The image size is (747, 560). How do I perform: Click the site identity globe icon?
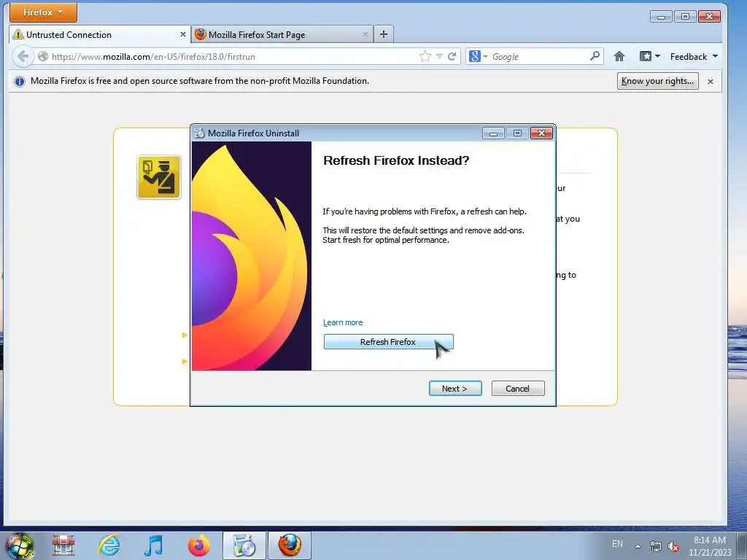click(43, 56)
